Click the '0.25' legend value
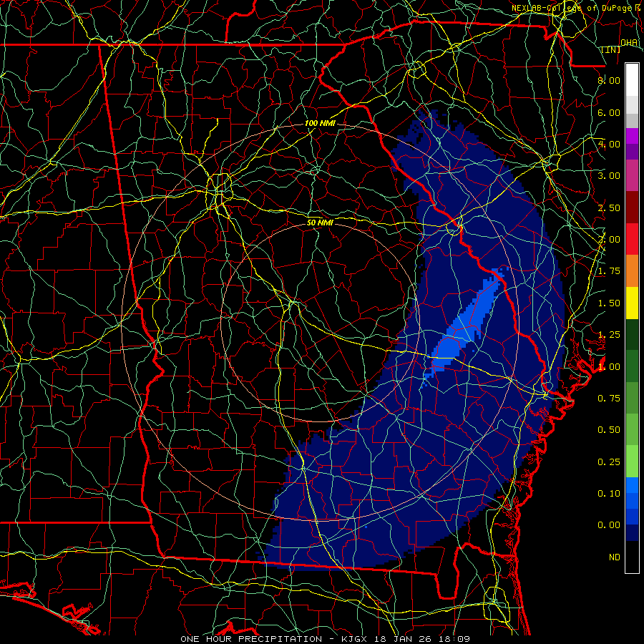The image size is (644, 644). tap(609, 462)
